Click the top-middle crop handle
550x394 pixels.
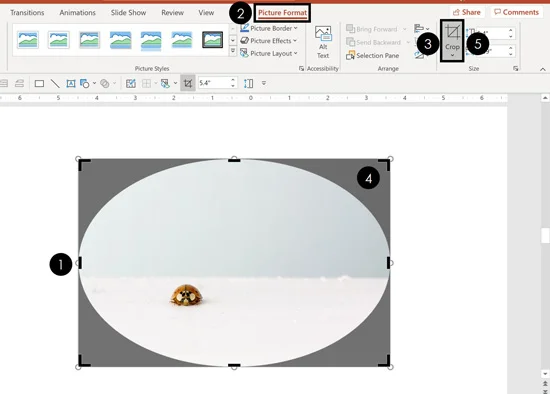click(x=234, y=160)
